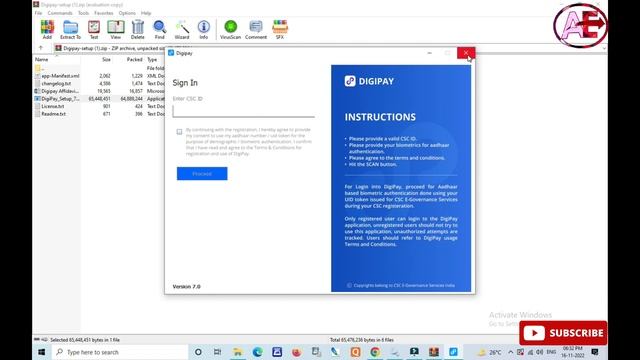Add a Comment to the archive
640x360 pixels.
point(256,30)
